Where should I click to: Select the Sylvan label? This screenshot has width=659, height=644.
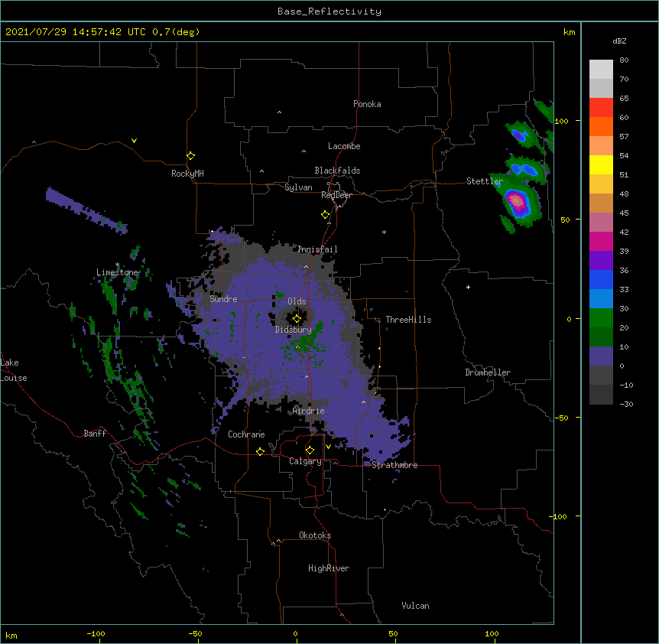(x=298, y=187)
